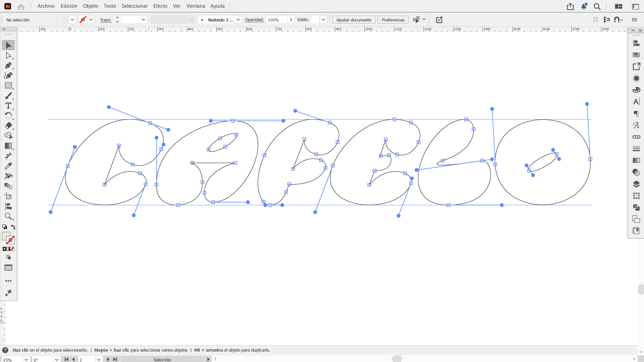
Task: Activate the Eraser tool
Action: [x=8, y=126]
